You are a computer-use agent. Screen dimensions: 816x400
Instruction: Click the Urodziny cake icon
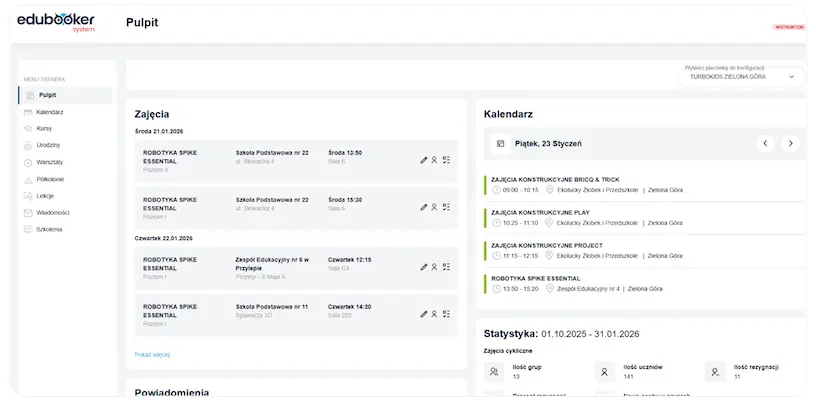click(28, 146)
